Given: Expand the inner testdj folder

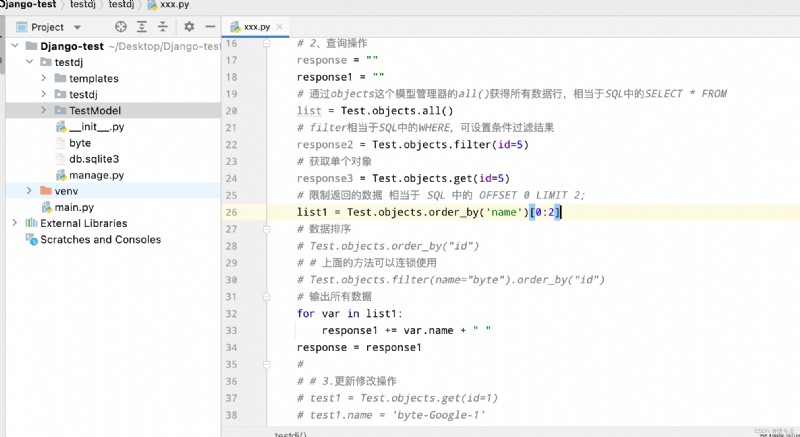Looking at the screenshot, I should click(x=44, y=94).
